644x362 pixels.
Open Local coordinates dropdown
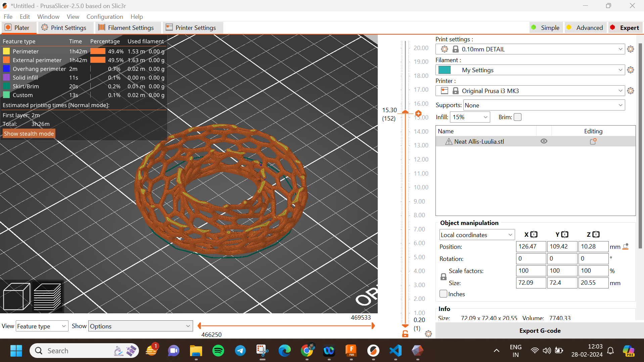pos(476,235)
